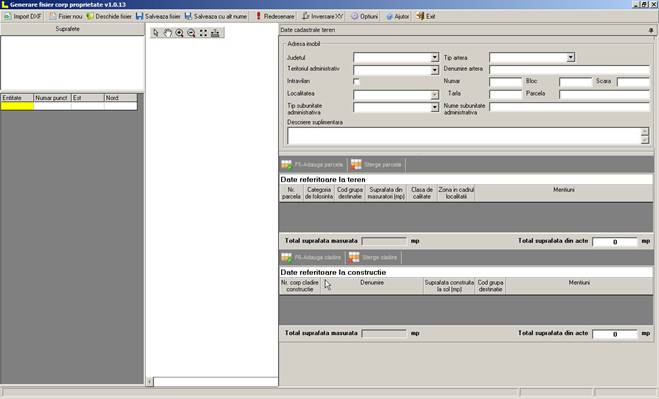Click the Est column header
This screenshot has height=399, width=659.
(x=88, y=98)
